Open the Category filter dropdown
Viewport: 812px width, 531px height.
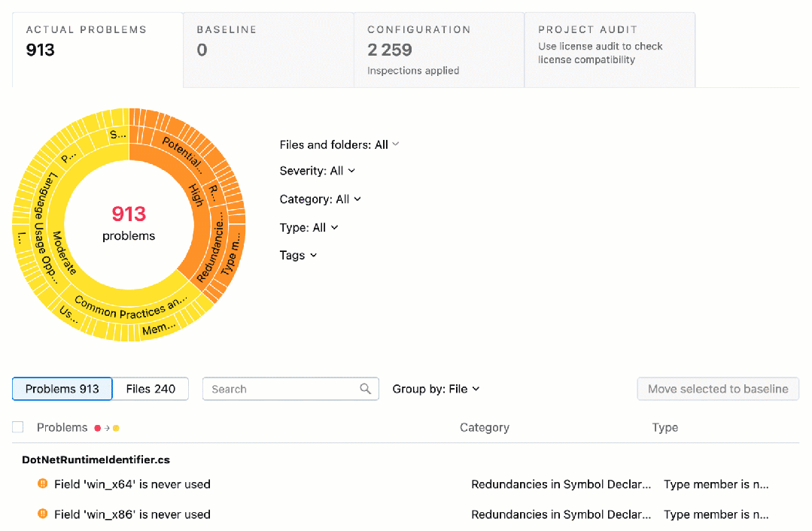point(320,199)
